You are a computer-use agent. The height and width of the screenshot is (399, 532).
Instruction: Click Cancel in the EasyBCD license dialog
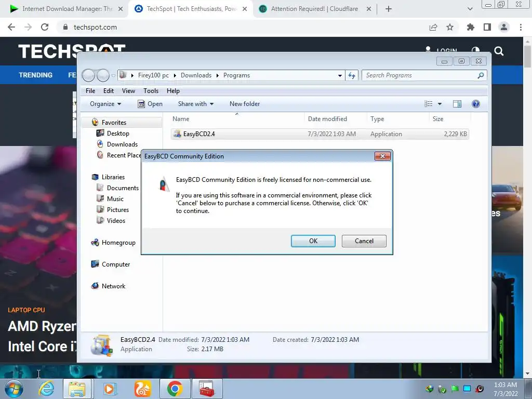[x=364, y=241]
